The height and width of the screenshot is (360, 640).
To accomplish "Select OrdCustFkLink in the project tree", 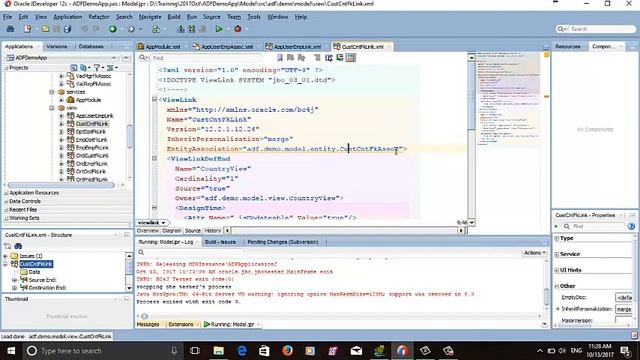I will [91, 156].
